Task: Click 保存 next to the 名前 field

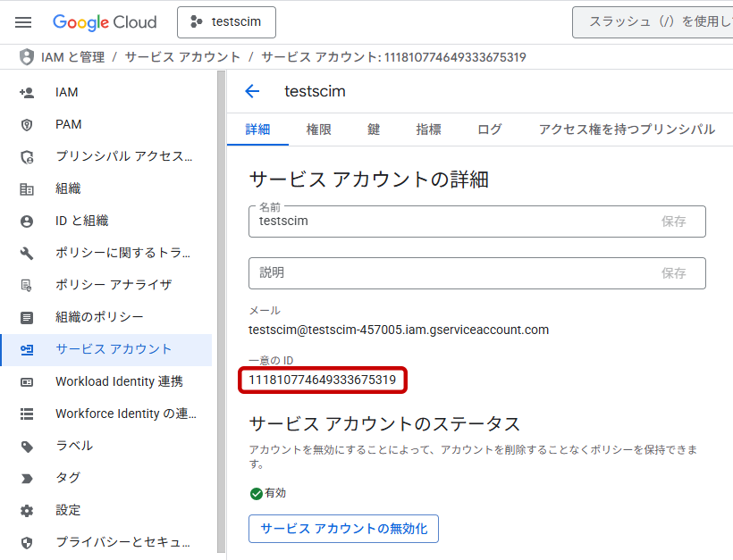Action: [x=673, y=221]
